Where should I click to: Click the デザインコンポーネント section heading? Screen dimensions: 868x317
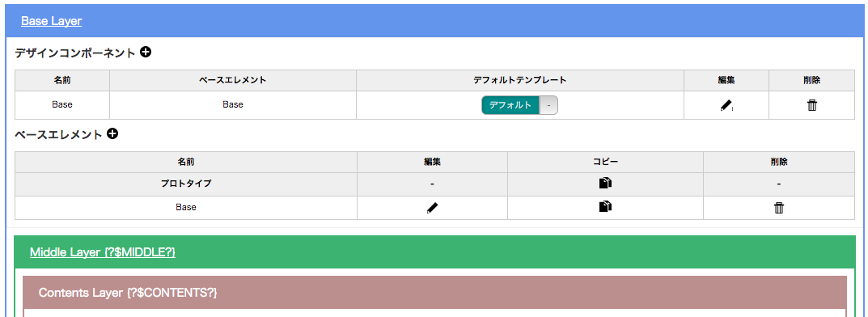[74, 53]
